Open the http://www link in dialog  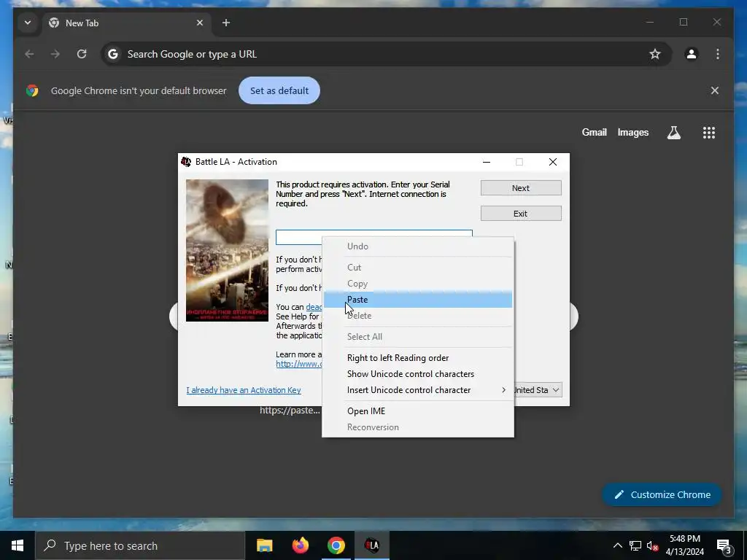[x=298, y=364]
